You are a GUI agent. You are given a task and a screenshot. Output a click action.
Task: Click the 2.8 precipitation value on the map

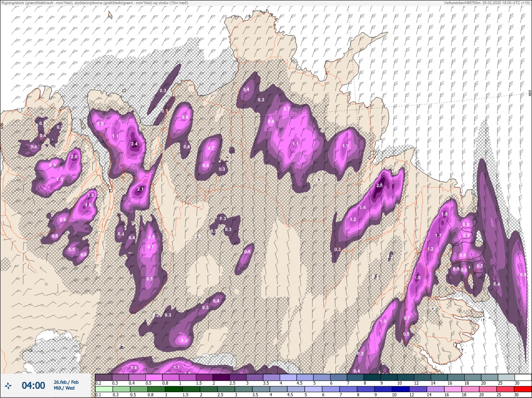(x=379, y=185)
